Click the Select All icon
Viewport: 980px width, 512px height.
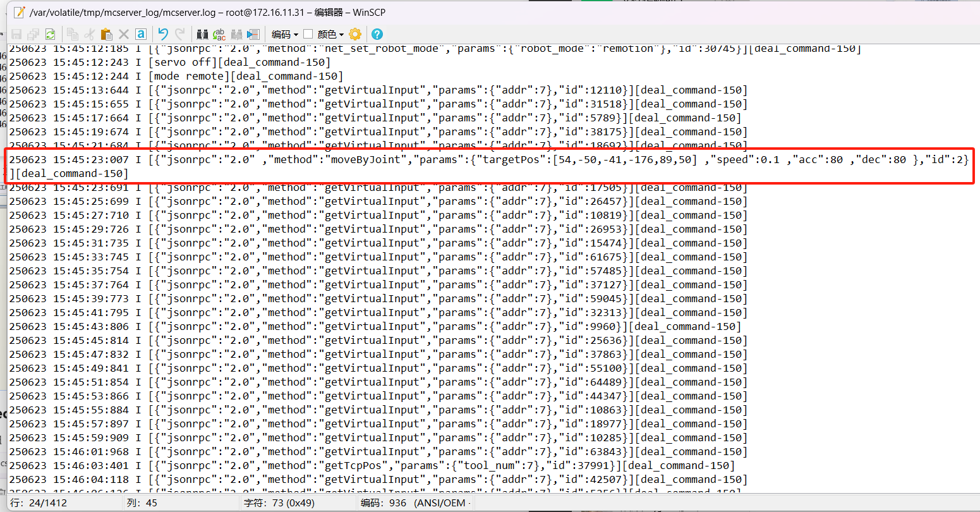(141, 34)
